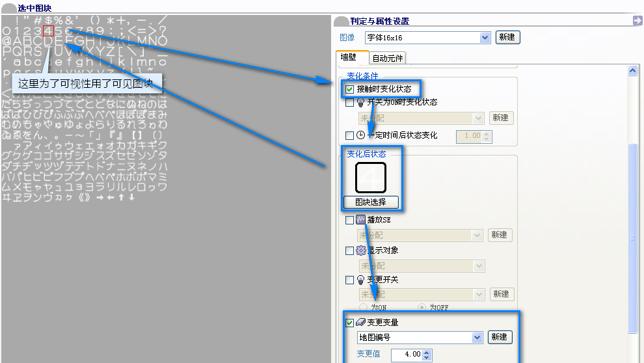Screen dimensions: 644x363
Task: Click the properties panel scrollbar thumb
Action: 632,238
